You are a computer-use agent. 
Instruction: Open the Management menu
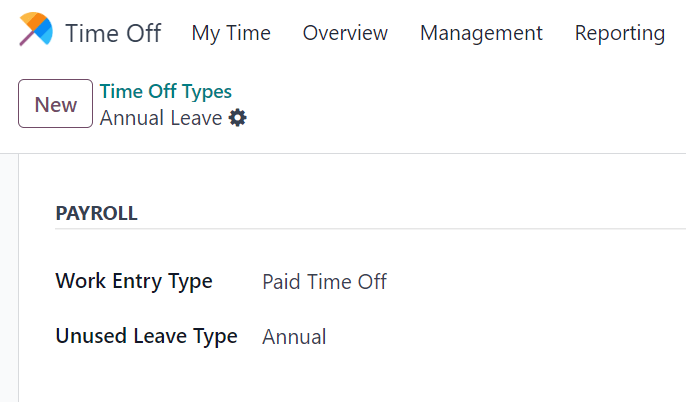tap(481, 33)
